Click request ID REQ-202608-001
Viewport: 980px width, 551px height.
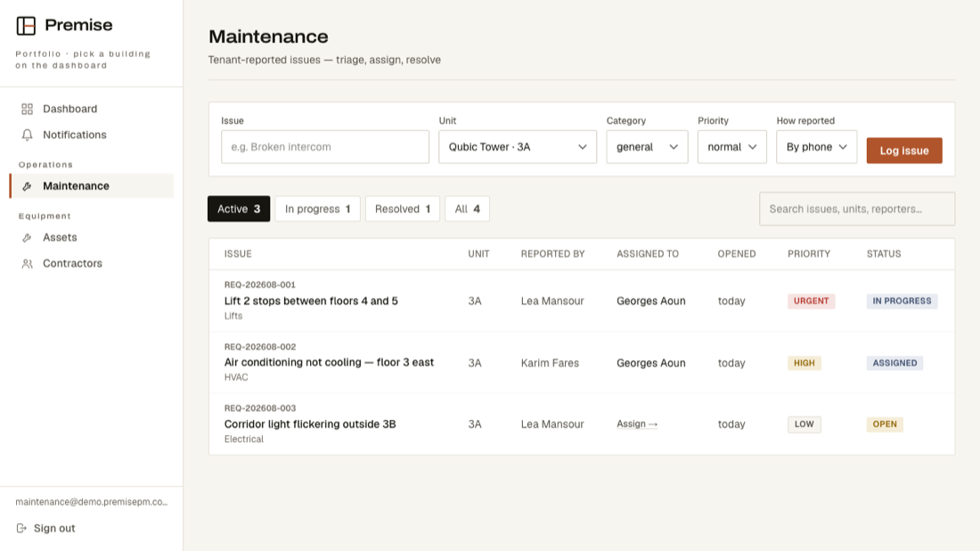(260, 284)
